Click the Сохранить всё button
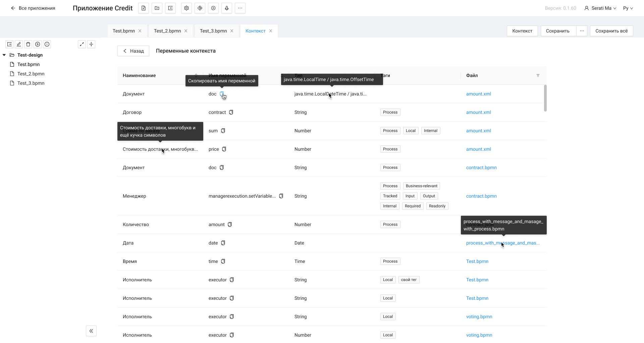This screenshot has height=343, width=644. [611, 31]
